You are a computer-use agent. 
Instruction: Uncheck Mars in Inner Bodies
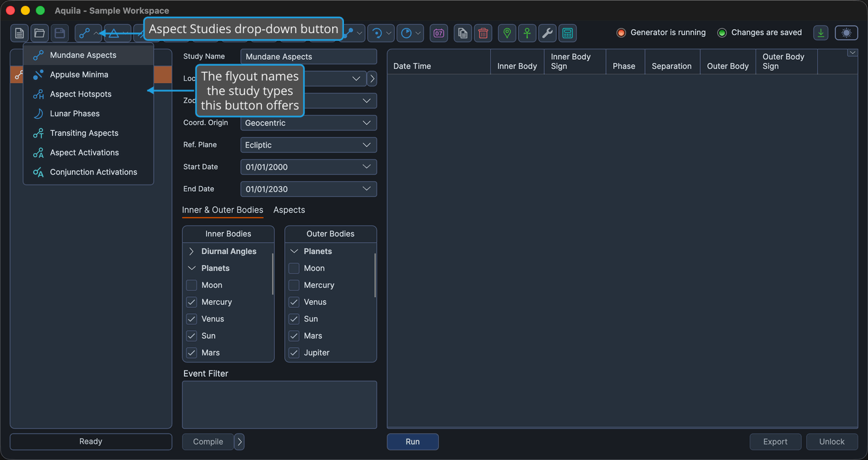[192, 353]
